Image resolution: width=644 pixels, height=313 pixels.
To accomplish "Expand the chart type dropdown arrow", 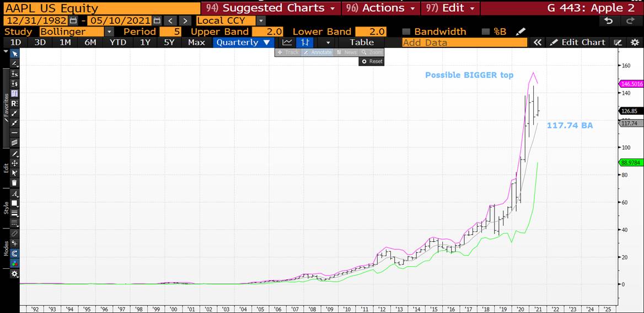I will pyautogui.click(x=328, y=43).
